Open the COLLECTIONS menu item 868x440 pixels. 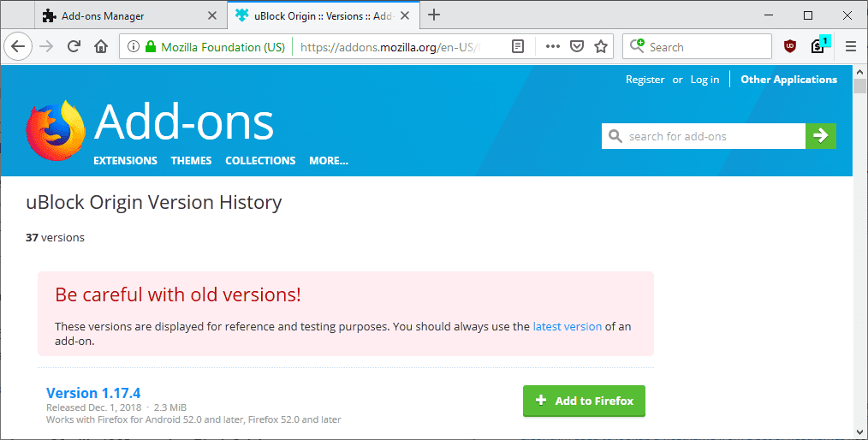pyautogui.click(x=260, y=160)
